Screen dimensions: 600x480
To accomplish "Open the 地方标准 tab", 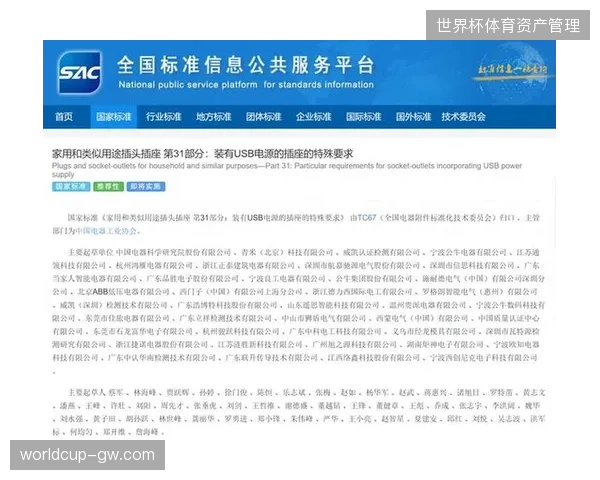I will (214, 117).
